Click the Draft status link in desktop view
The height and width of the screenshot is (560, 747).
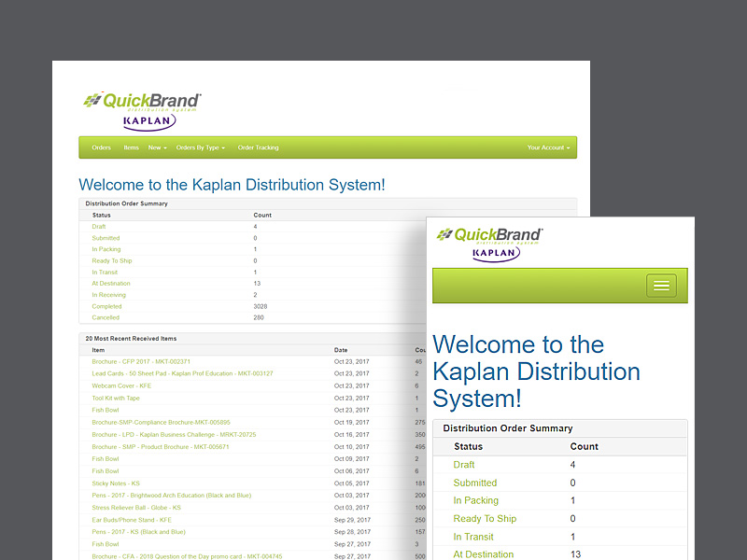(x=99, y=227)
